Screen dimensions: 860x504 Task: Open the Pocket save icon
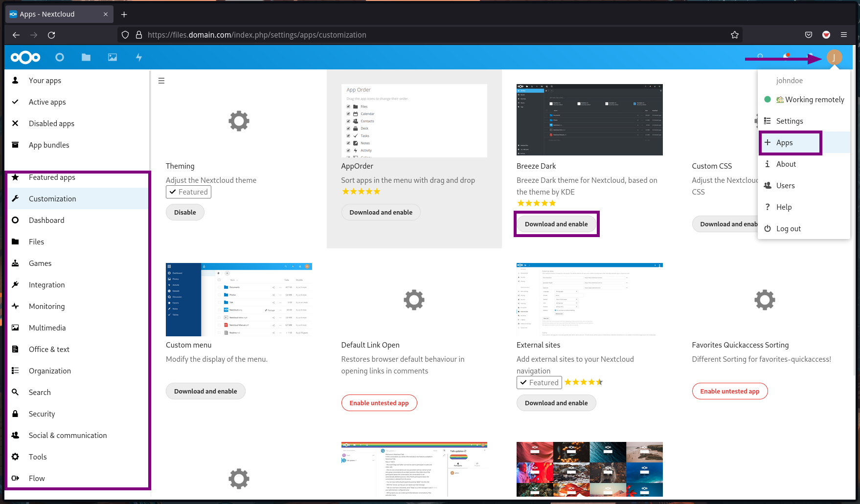point(809,35)
